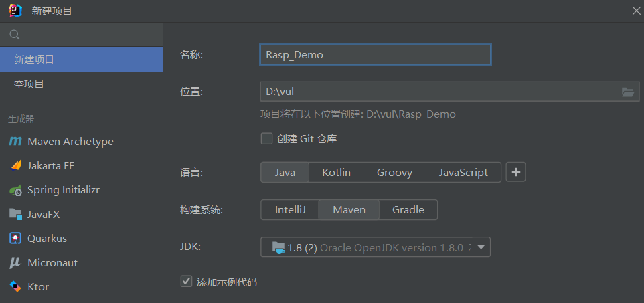This screenshot has height=303, width=644.
Task: Open Ktor generator entry
Action: tap(81, 286)
